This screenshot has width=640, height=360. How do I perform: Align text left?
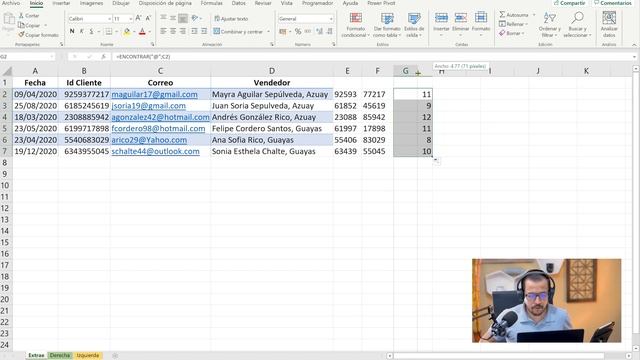(x=163, y=31)
